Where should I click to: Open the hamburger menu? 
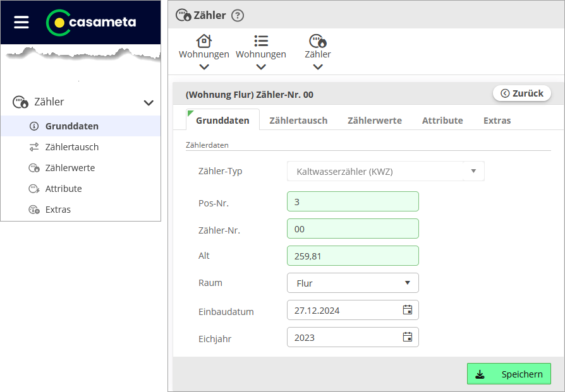pyautogui.click(x=21, y=22)
